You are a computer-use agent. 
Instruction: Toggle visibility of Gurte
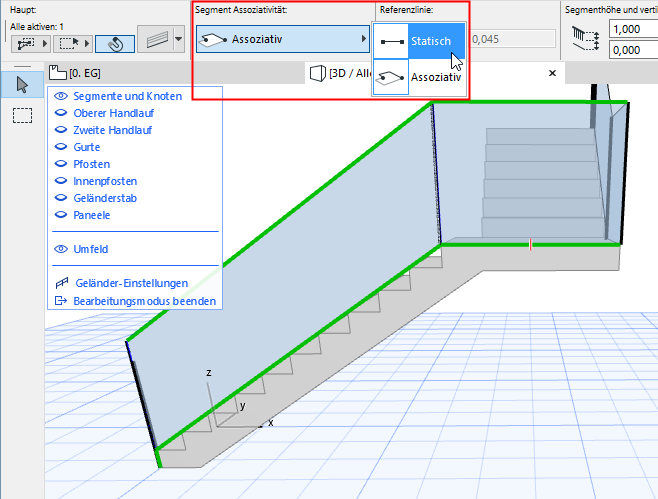click(x=61, y=147)
